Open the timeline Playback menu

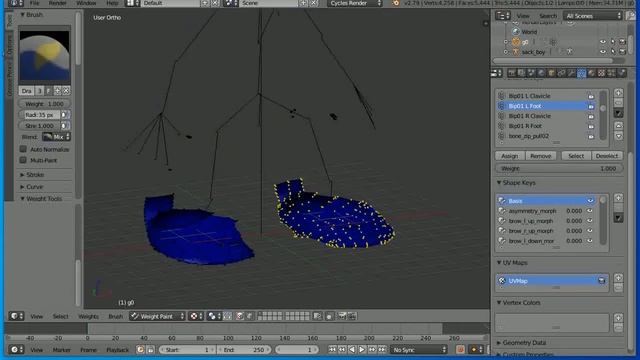point(118,350)
